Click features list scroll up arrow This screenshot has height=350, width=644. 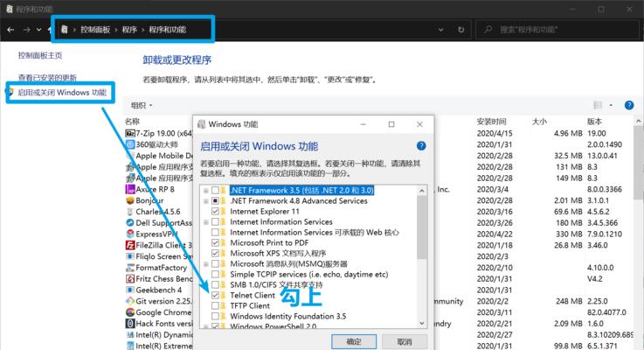[422, 191]
